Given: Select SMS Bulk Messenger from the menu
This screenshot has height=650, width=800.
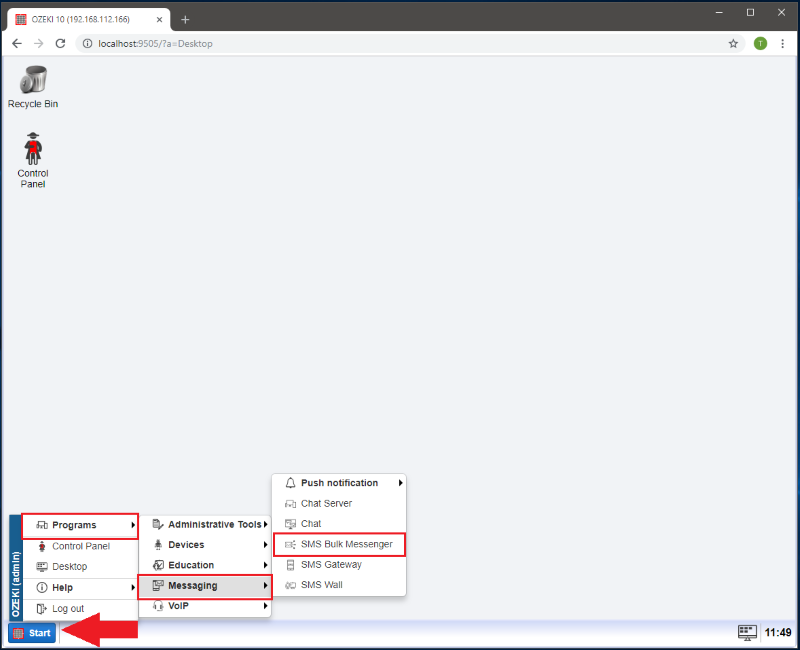Looking at the screenshot, I should (340, 544).
